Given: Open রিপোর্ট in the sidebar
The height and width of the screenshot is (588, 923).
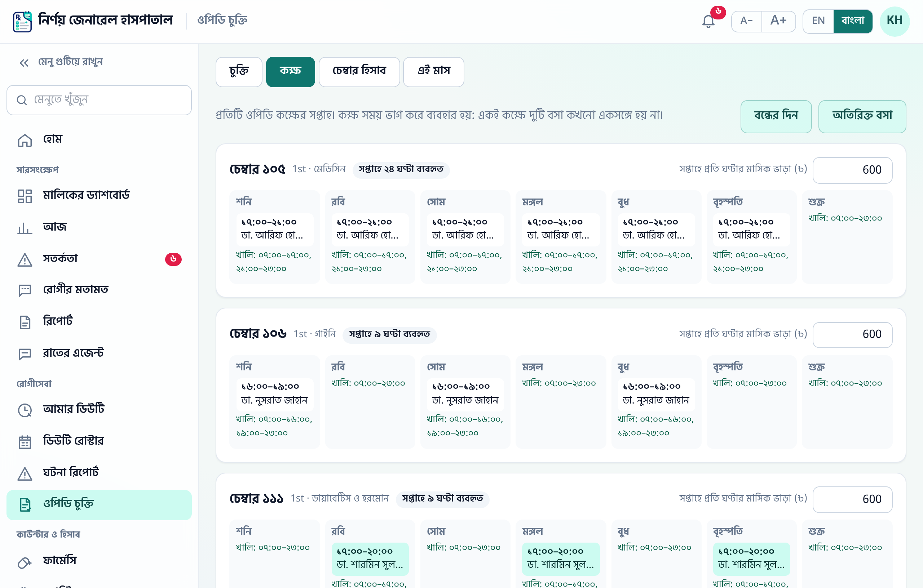Looking at the screenshot, I should [x=99, y=321].
